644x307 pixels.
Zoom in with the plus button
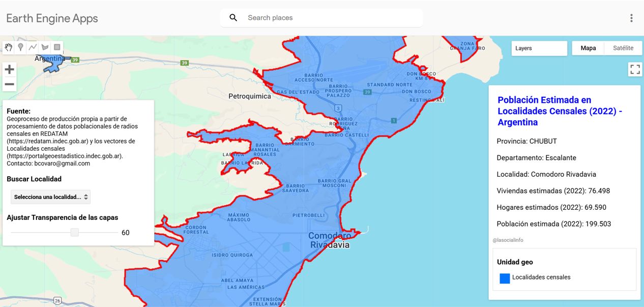tap(9, 69)
